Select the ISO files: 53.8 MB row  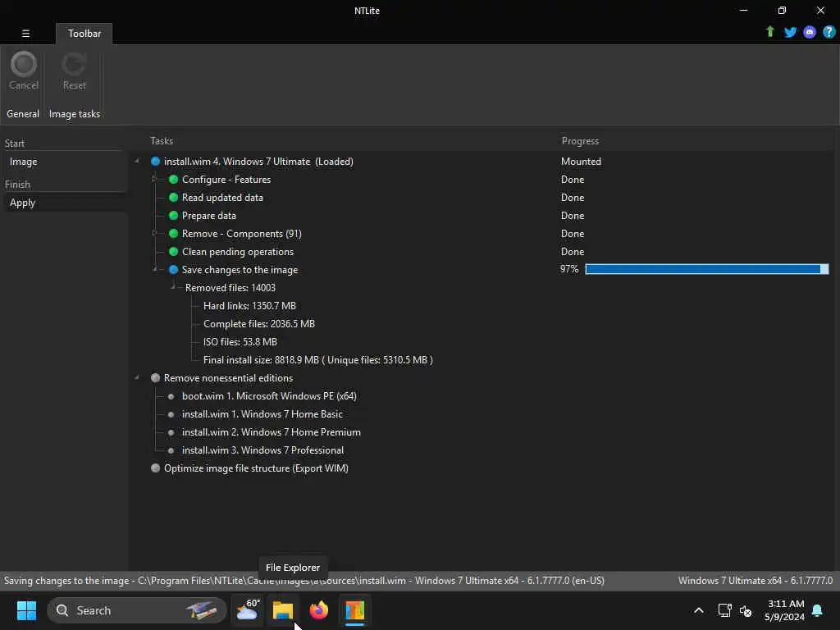(x=240, y=342)
